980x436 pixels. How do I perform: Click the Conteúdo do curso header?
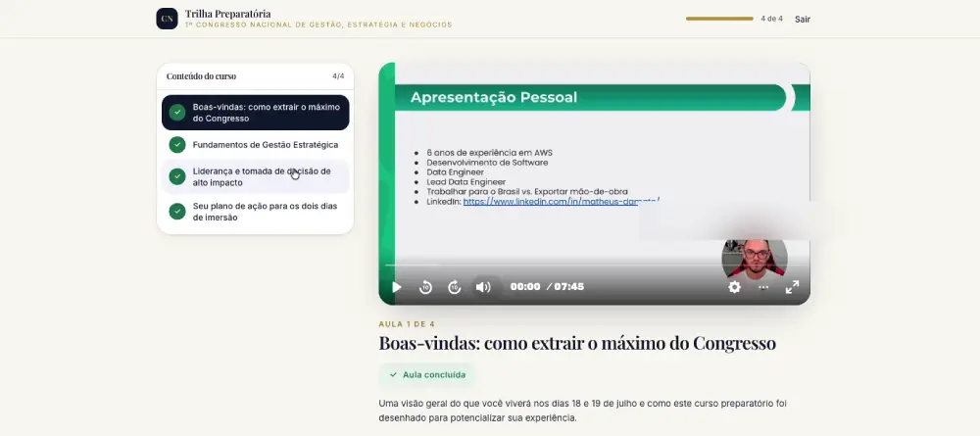(x=201, y=76)
